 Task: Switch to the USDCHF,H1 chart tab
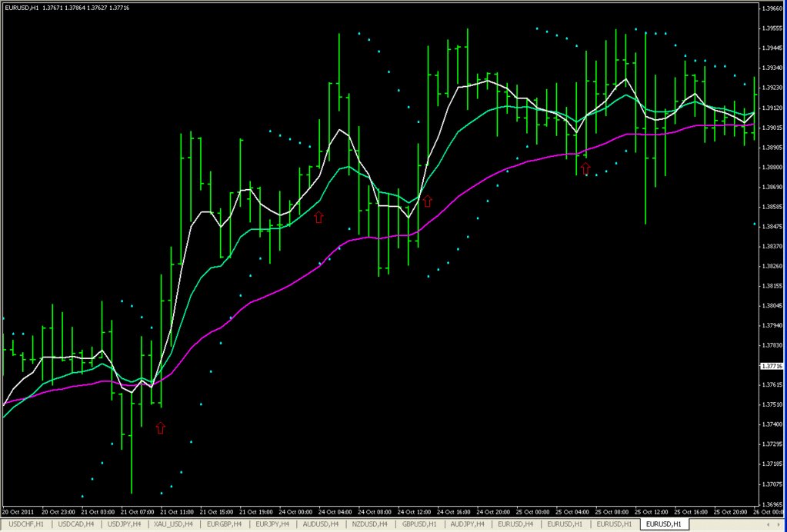[27, 524]
